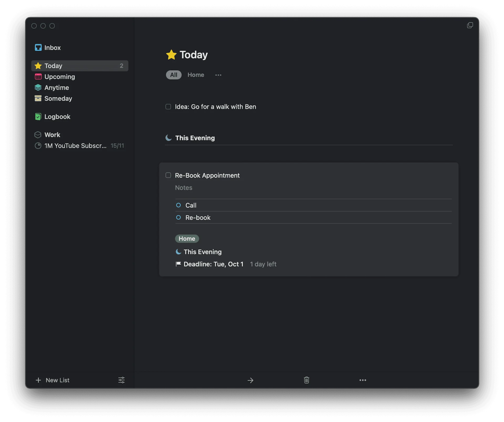The image size is (504, 422).
Task: Check off the walk with Ben to-do
Action: coord(168,107)
